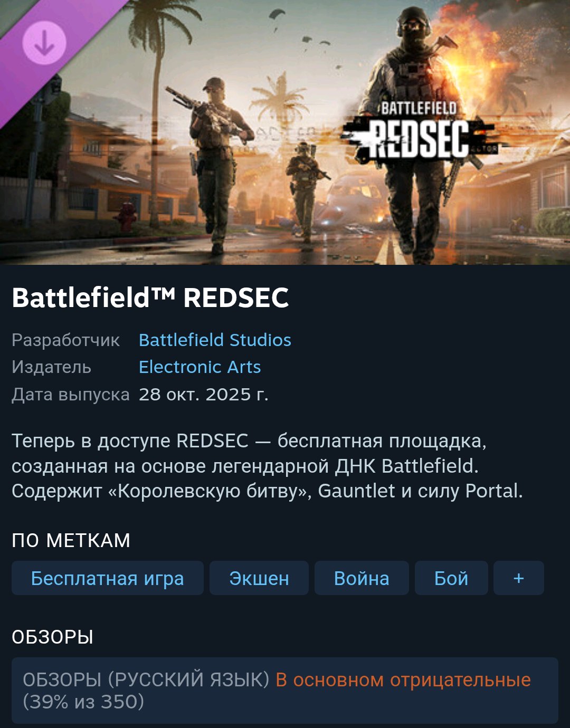
Task: Expand more tags with the plus button
Action: tap(519, 578)
